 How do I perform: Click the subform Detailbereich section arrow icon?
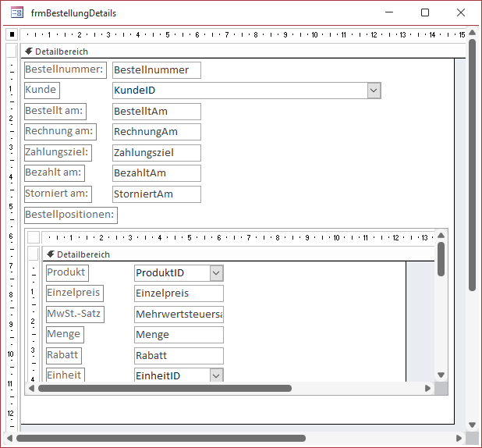51,254
